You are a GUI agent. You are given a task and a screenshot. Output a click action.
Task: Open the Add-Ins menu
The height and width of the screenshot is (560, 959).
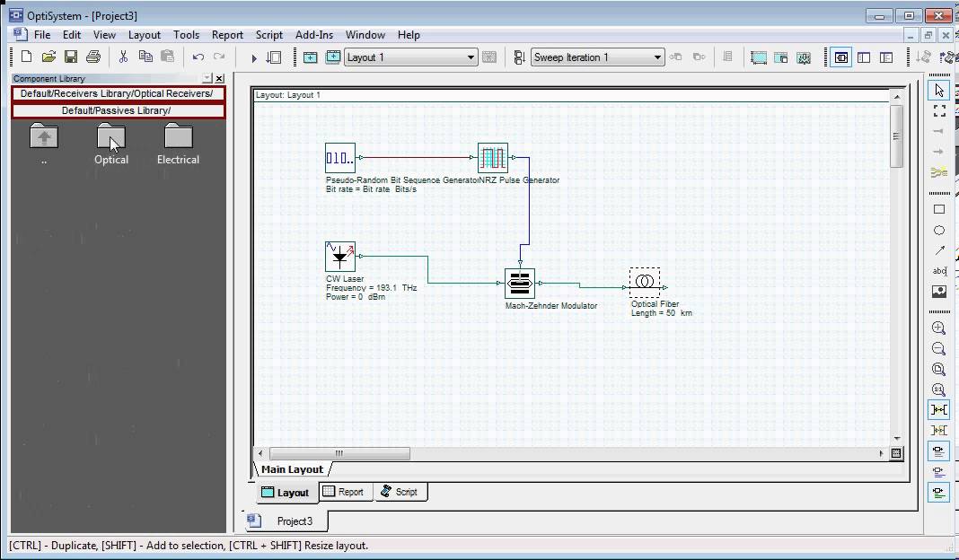(x=314, y=35)
